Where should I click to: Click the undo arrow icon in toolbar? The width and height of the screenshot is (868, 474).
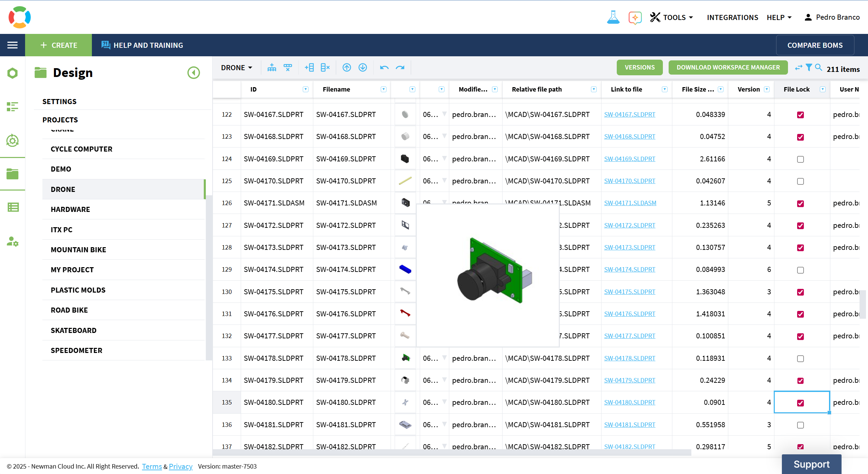pos(384,68)
